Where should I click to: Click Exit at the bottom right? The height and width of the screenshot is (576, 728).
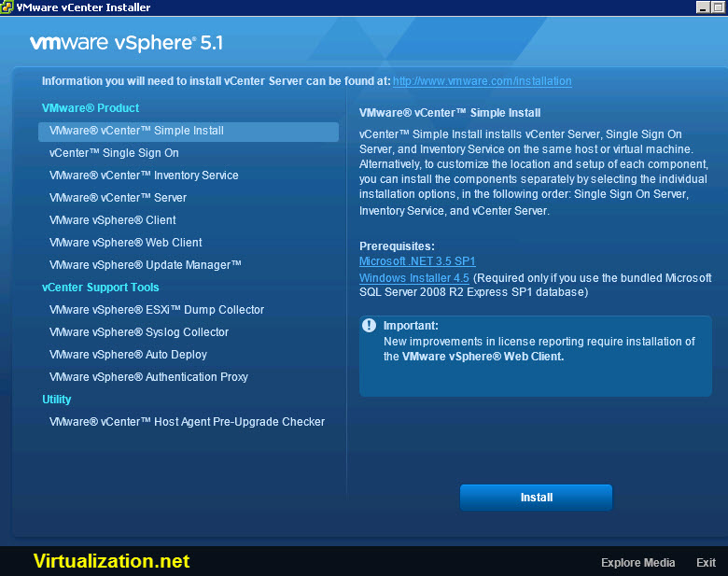(x=706, y=563)
